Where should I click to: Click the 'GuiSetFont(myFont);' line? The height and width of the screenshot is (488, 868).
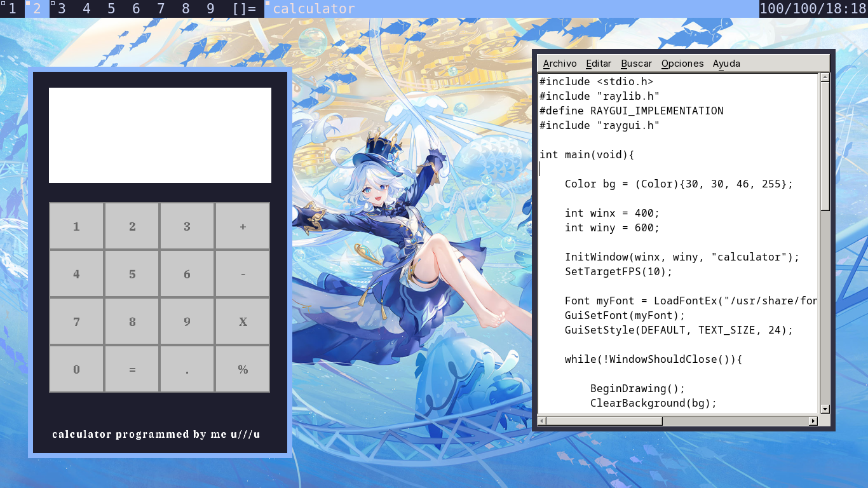pyautogui.click(x=625, y=315)
